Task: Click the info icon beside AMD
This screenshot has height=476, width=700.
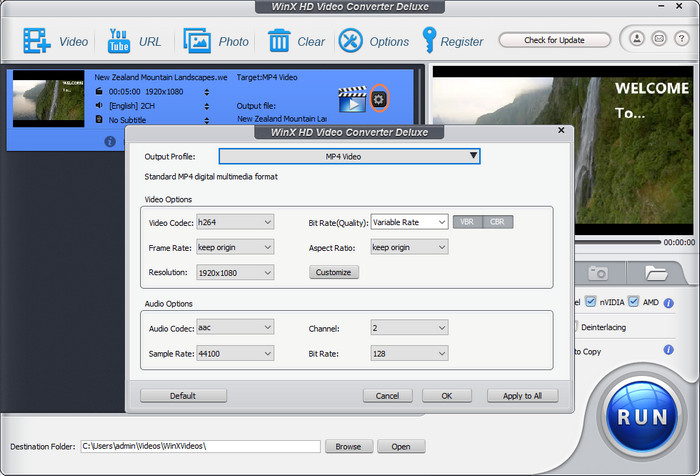Action: [x=668, y=303]
